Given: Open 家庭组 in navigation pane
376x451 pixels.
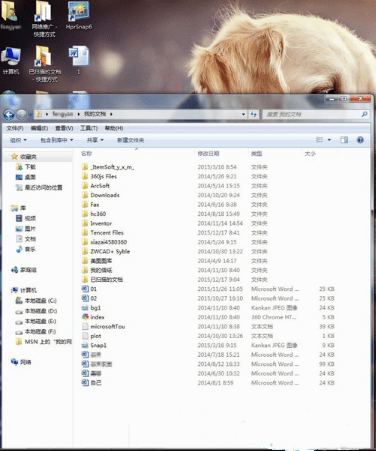Looking at the screenshot, I should [24, 270].
